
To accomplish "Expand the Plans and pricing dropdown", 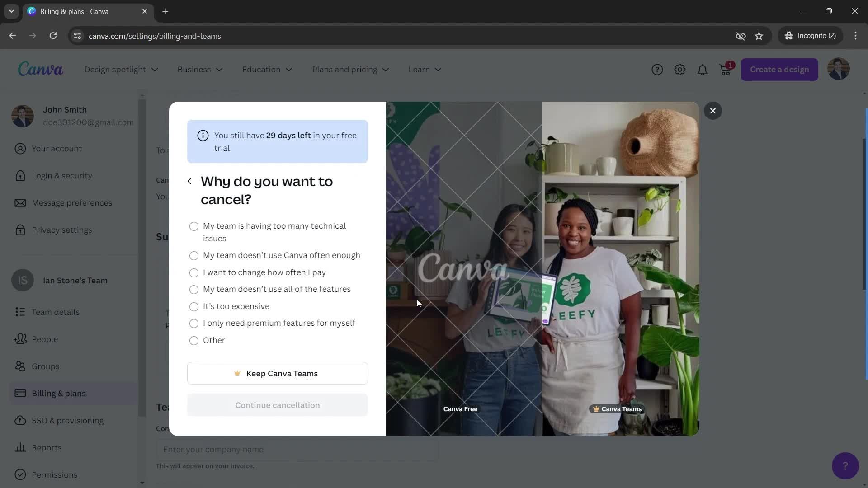I will pyautogui.click(x=351, y=70).
